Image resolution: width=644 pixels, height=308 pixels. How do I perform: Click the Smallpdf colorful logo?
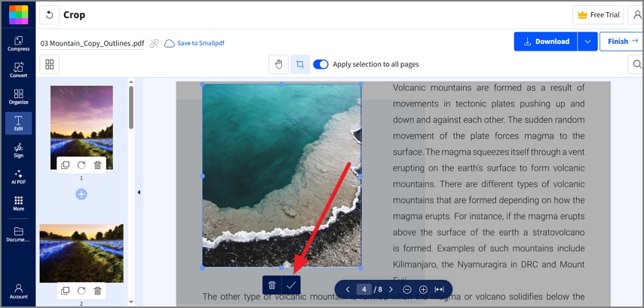(x=19, y=15)
